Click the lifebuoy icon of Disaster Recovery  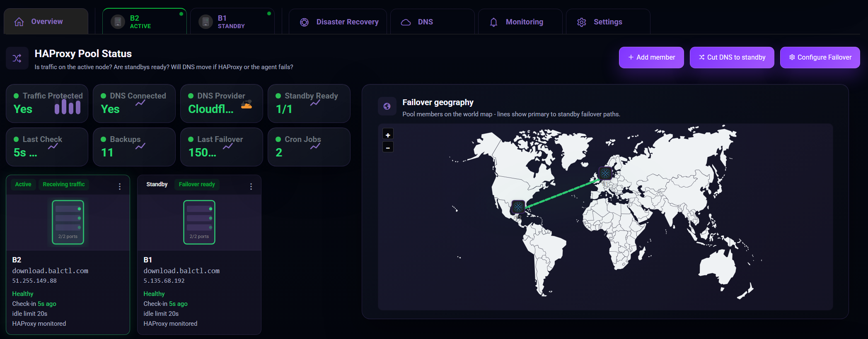[305, 22]
